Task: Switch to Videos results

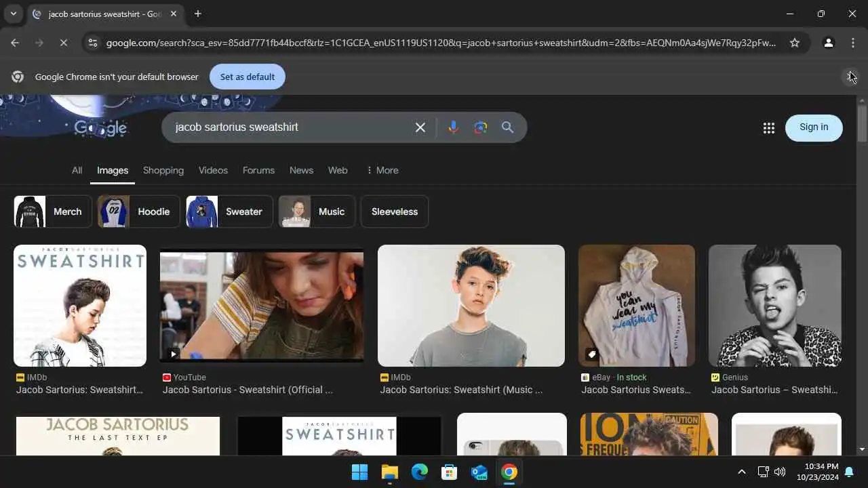Action: [x=213, y=170]
